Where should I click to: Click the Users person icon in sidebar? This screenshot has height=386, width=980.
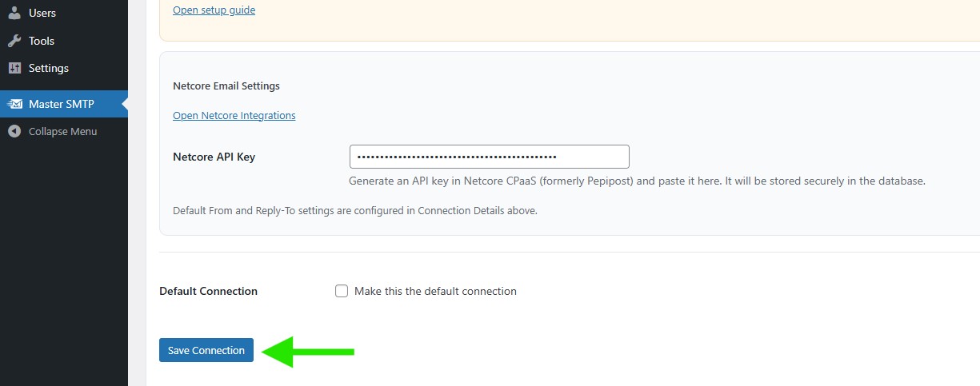coord(14,13)
